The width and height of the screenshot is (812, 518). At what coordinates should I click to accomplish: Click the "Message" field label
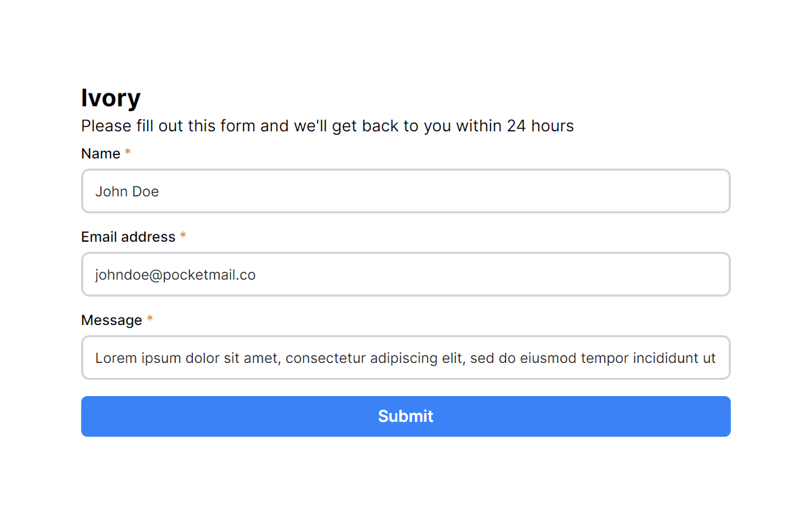click(112, 320)
